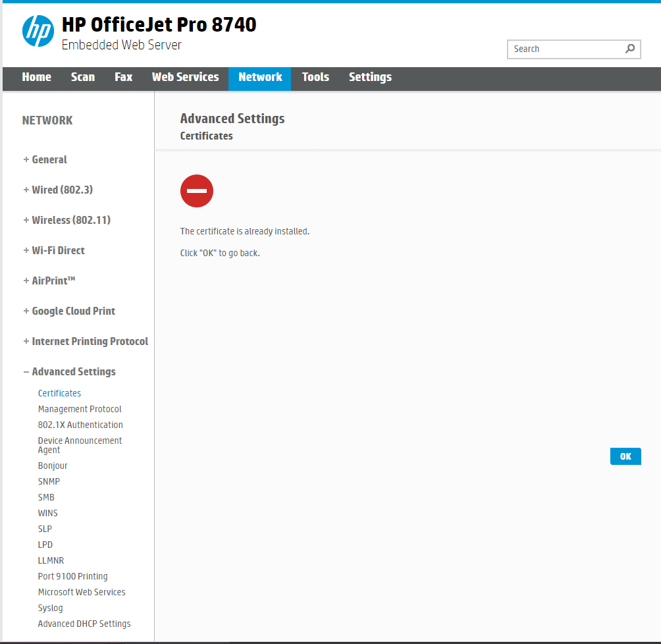Screen dimensions: 661x644
Task: Focus the Search input field
Action: click(573, 49)
